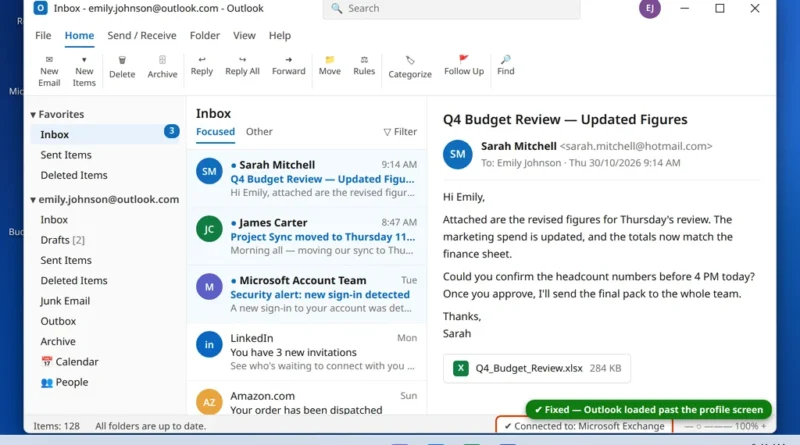Open the Help tab
The image size is (800, 445).
pyautogui.click(x=280, y=35)
